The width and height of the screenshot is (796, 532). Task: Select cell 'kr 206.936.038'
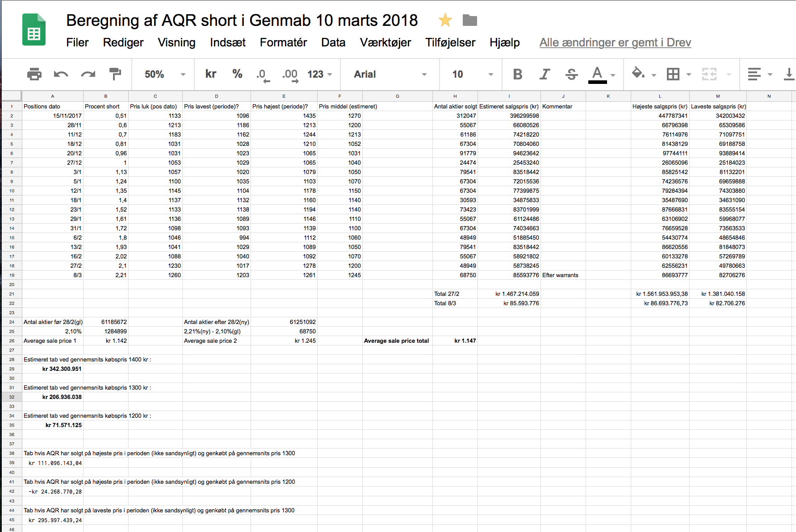click(53, 397)
